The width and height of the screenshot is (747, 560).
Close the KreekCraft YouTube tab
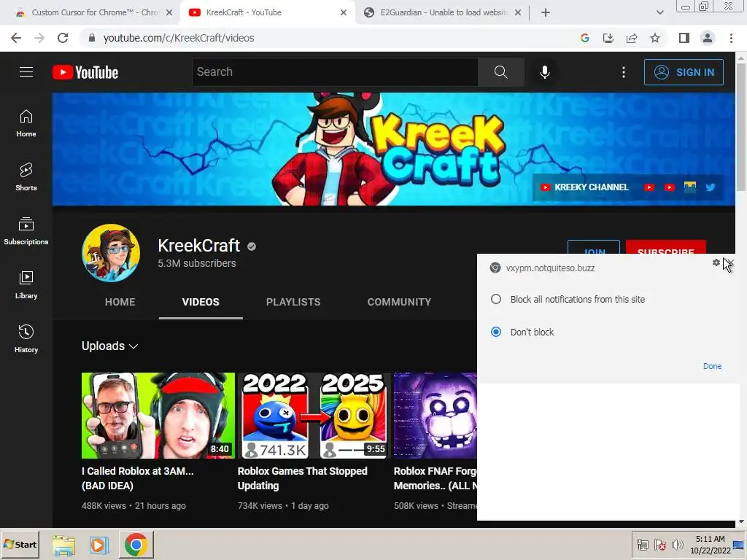point(344,12)
